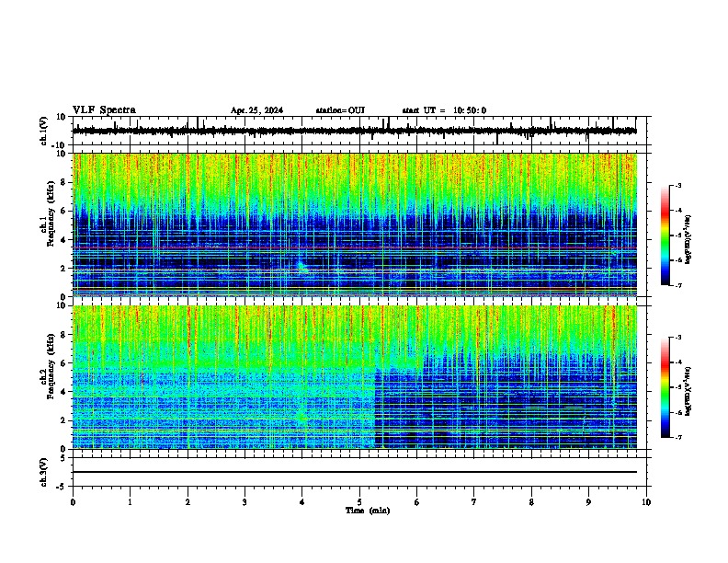
Task: Click the "5" tick on the time axis
Action: click(x=359, y=502)
